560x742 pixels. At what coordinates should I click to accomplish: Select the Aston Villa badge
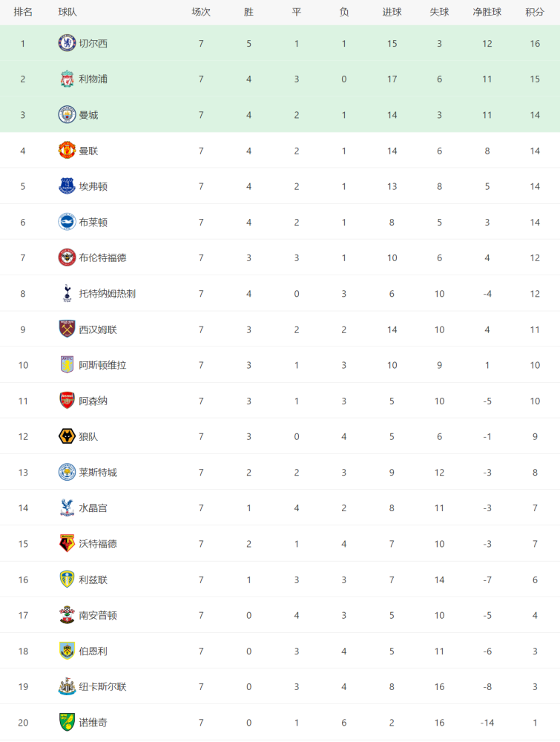67,365
